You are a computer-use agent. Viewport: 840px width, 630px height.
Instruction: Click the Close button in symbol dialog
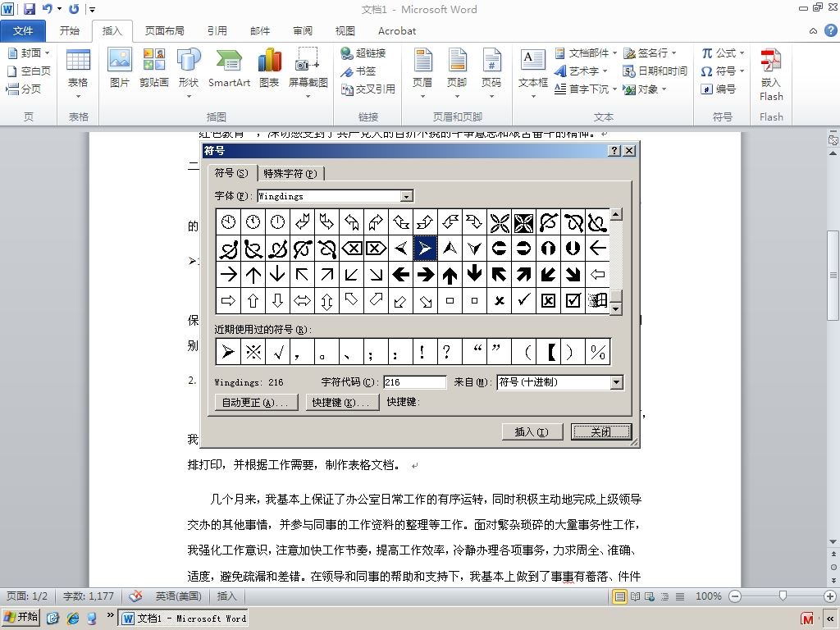[x=601, y=431]
